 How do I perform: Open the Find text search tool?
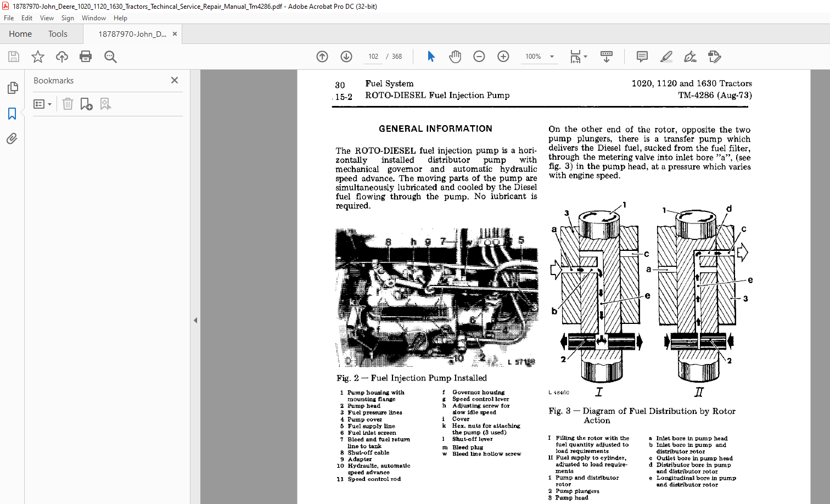pos(110,57)
